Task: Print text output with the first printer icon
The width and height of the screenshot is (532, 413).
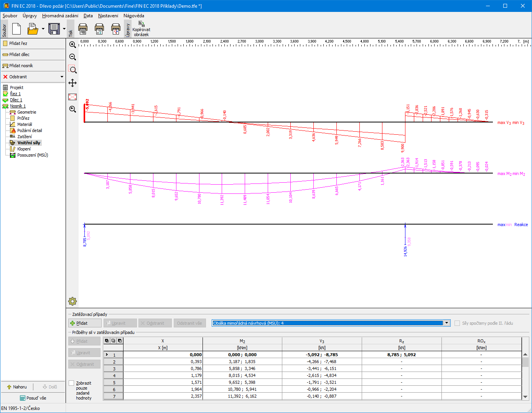Action: (83, 29)
